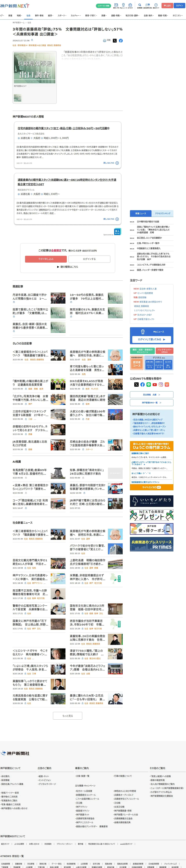Switch to the 新着ニュース tab
This screenshot has width=186, height=868.
point(141,213)
